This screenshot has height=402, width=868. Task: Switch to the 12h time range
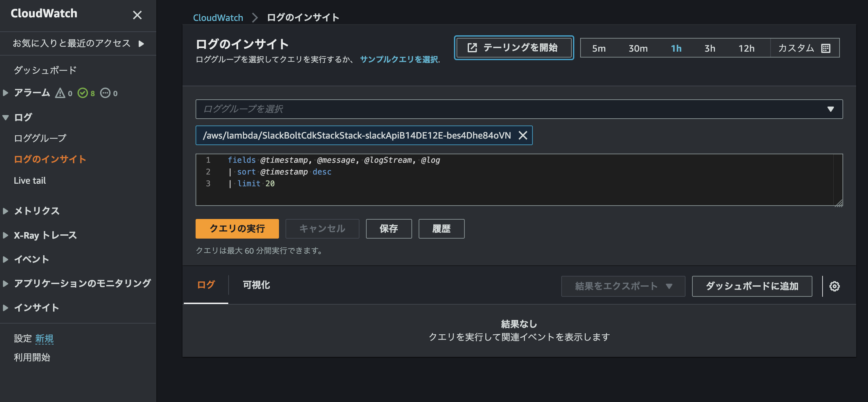(747, 48)
